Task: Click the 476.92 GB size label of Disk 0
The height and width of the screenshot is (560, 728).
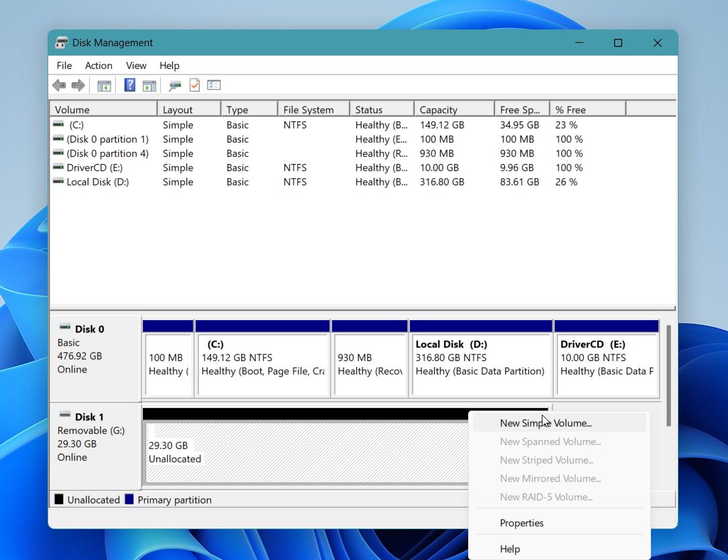Action: (x=80, y=356)
